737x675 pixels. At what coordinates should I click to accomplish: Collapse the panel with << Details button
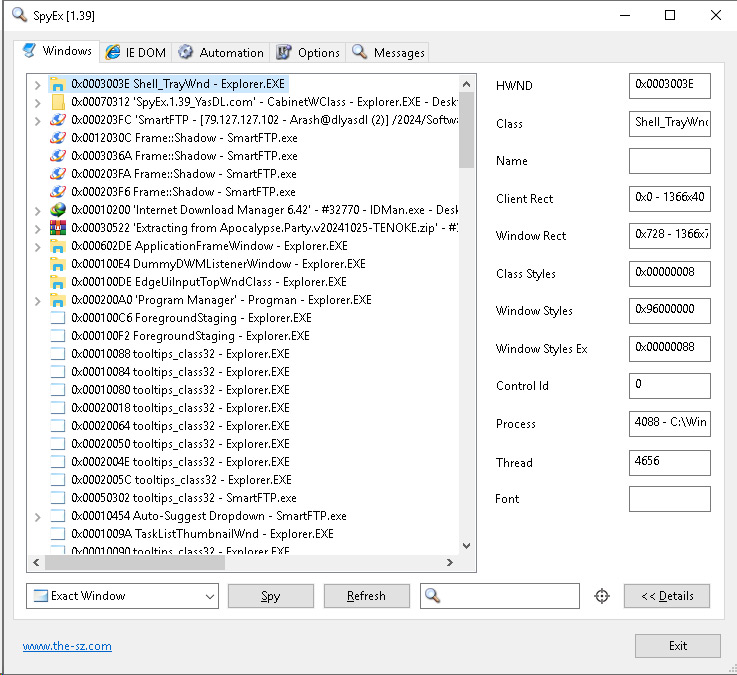coord(667,596)
